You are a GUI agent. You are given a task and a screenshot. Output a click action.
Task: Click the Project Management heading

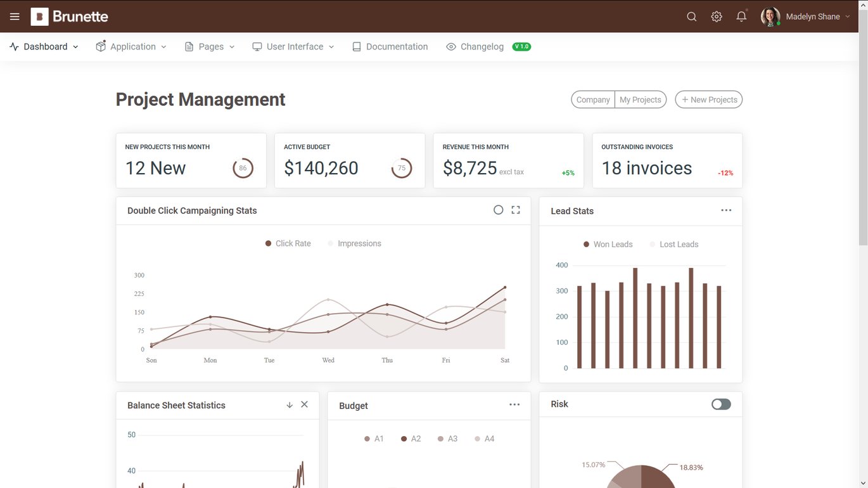pyautogui.click(x=200, y=100)
